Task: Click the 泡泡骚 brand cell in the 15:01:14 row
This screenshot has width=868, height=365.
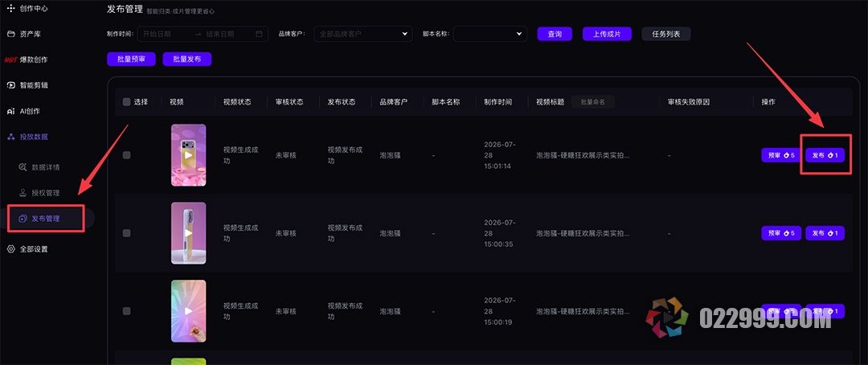Action: [x=391, y=156]
